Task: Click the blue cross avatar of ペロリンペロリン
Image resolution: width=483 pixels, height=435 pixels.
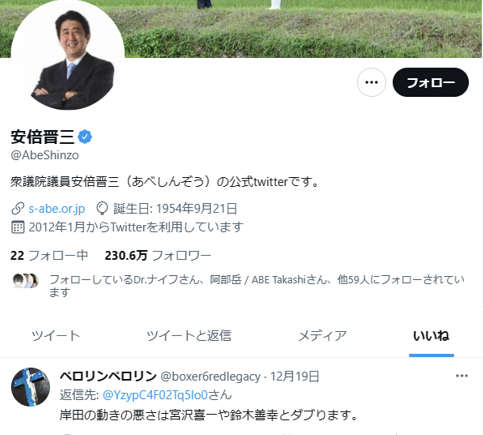Action: click(x=30, y=387)
